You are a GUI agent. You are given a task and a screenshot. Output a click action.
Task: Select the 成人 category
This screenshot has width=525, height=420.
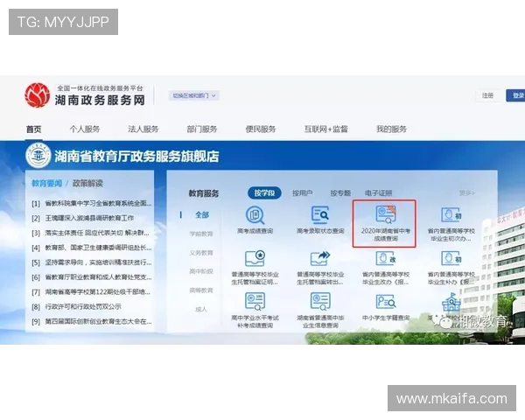click(x=201, y=310)
